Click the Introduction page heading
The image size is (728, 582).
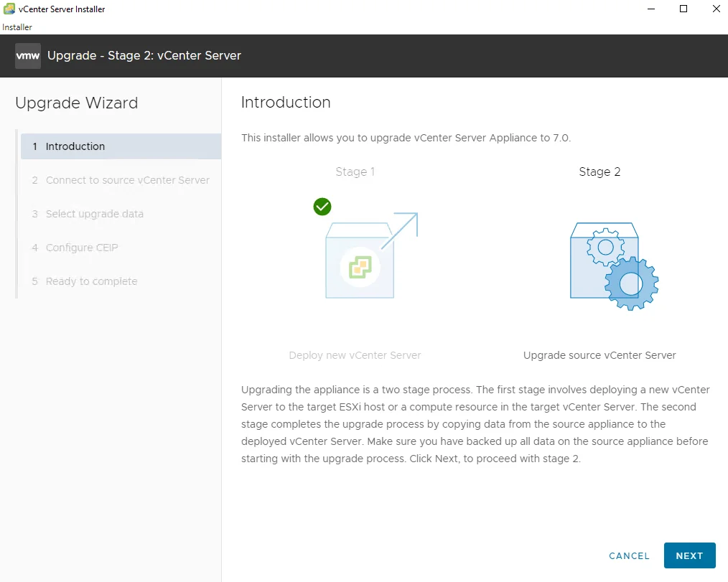pyautogui.click(x=286, y=102)
